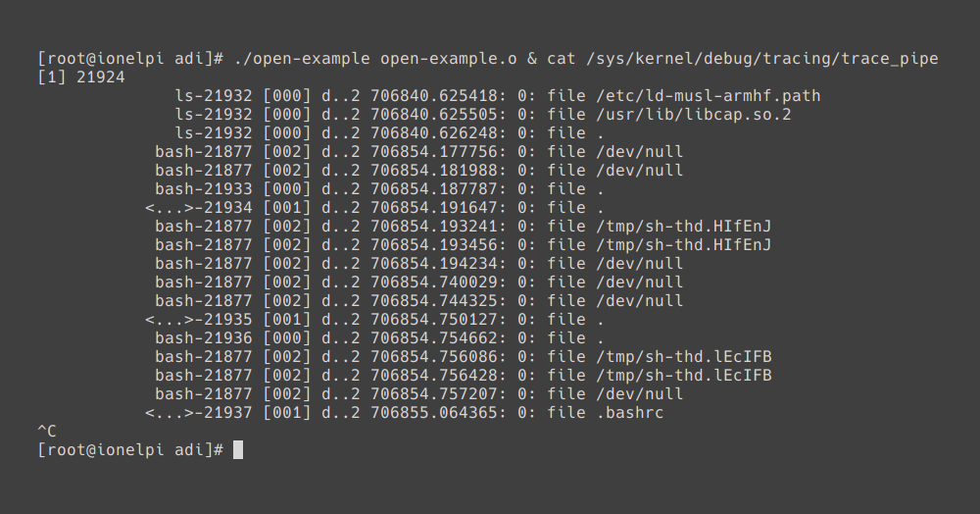Click the /etc/ld-musl-armhf.path file entry
980x514 pixels.
pyautogui.click(x=709, y=96)
